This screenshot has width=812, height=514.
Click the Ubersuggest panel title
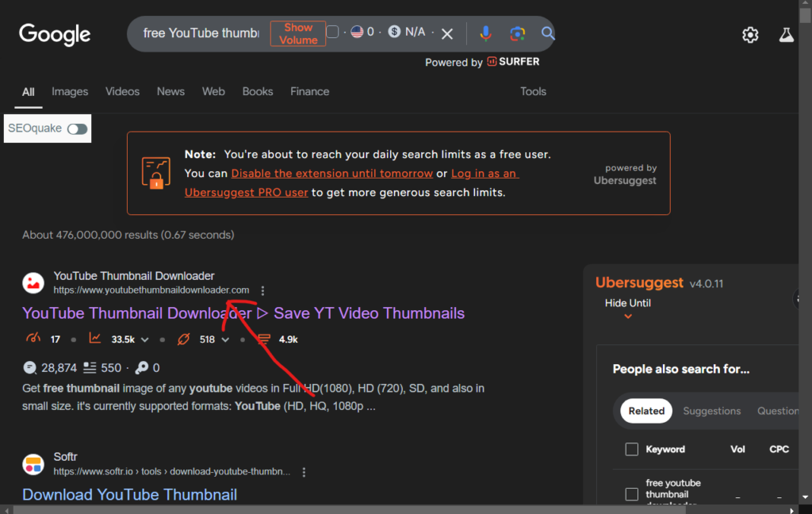click(x=639, y=283)
